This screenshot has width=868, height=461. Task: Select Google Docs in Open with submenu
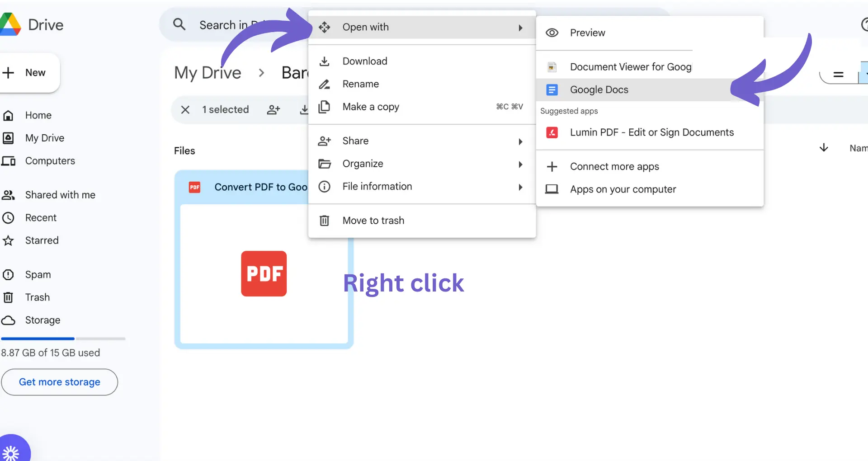point(650,89)
